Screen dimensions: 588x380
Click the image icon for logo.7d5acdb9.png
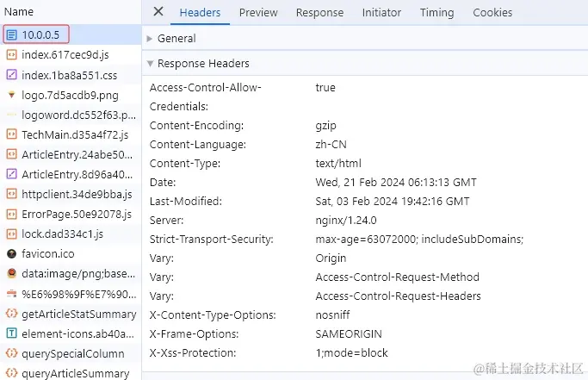(x=12, y=95)
